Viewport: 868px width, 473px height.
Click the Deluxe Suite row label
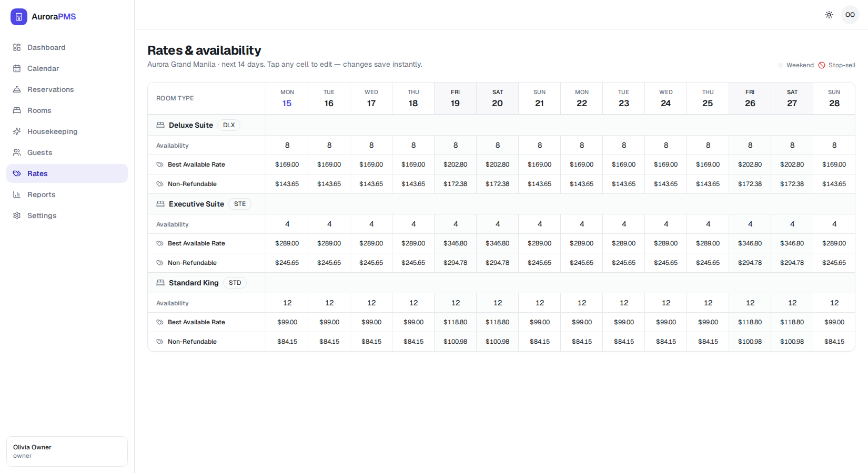click(x=191, y=125)
